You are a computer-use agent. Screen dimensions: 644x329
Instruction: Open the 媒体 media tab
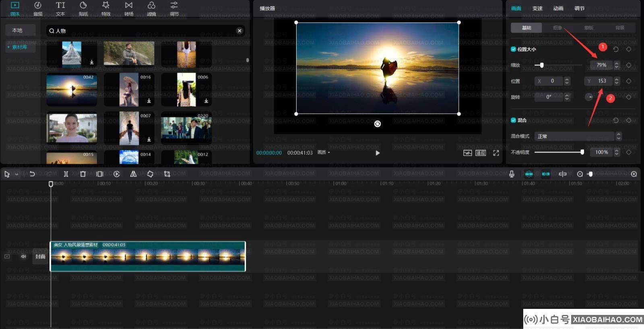15,8
